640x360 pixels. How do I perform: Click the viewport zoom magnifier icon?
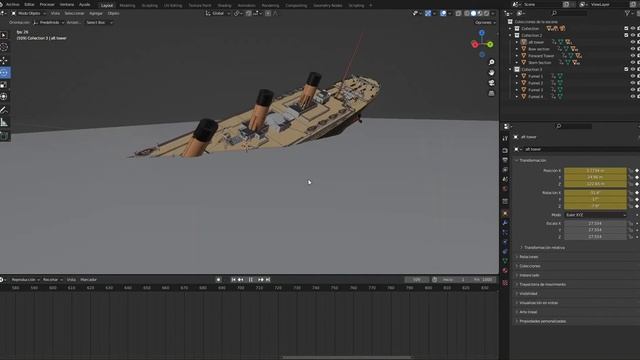click(x=491, y=62)
